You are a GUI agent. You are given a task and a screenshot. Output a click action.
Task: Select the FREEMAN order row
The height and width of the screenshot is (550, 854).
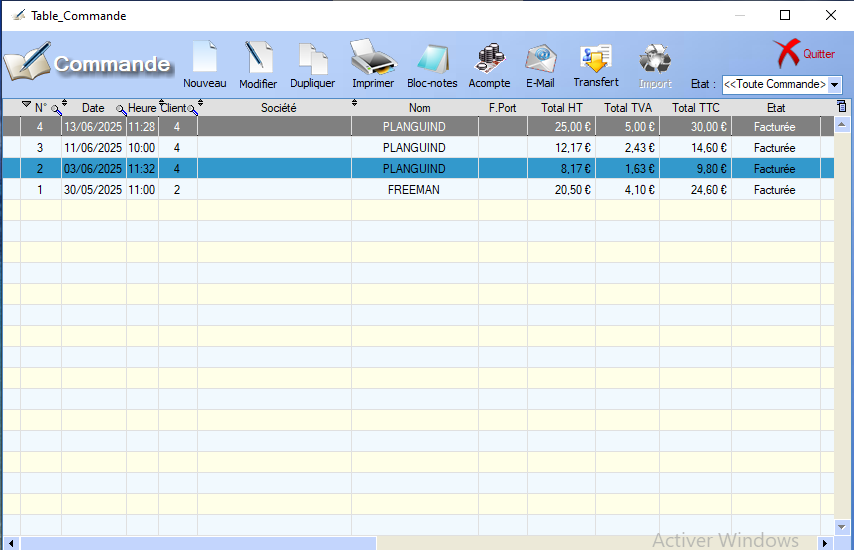coord(413,190)
